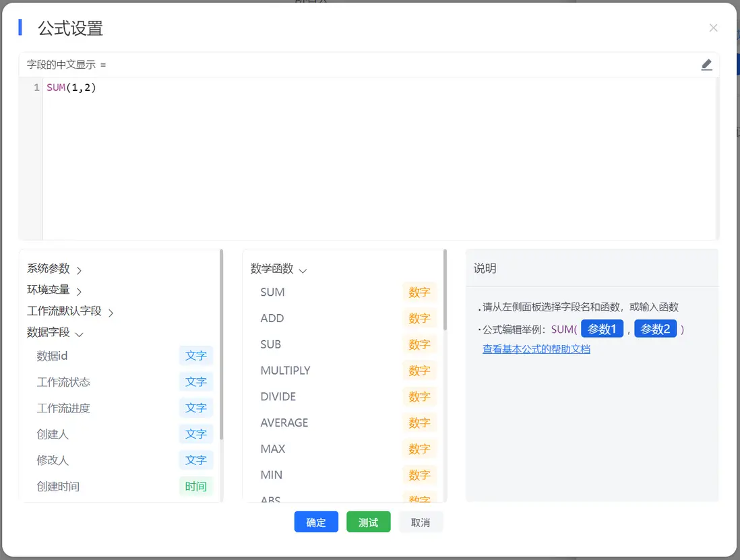Click the 确定 confirm button
The image size is (740, 560).
click(x=316, y=522)
